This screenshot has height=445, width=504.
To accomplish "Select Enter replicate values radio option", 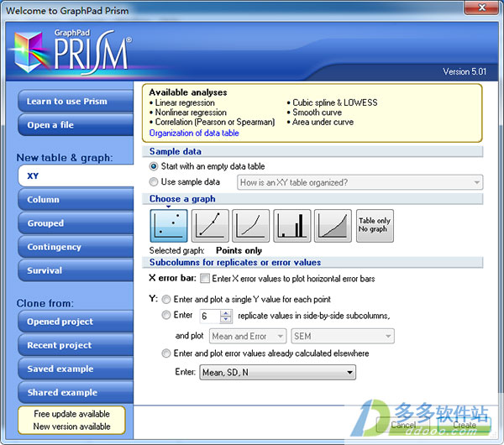I will click(x=166, y=315).
